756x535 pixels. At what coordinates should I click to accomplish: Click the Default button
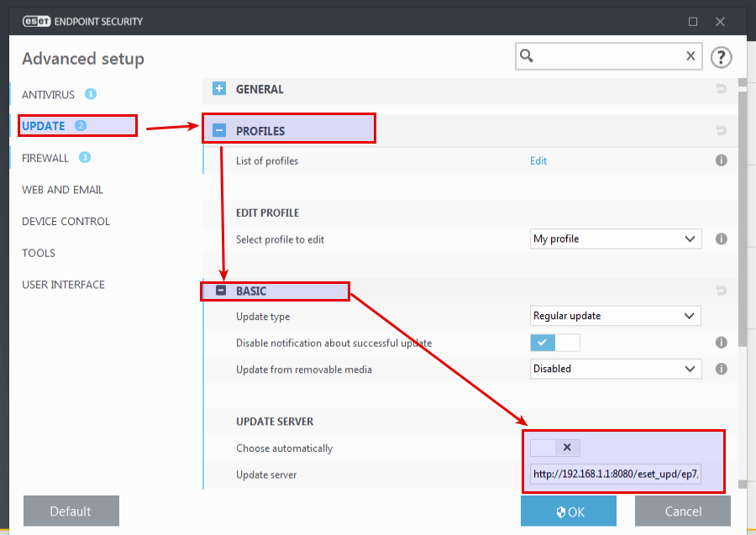[71, 511]
